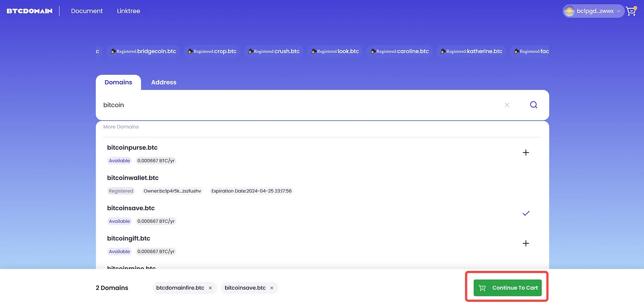
Task: Switch to the Address tab
Action: click(164, 82)
